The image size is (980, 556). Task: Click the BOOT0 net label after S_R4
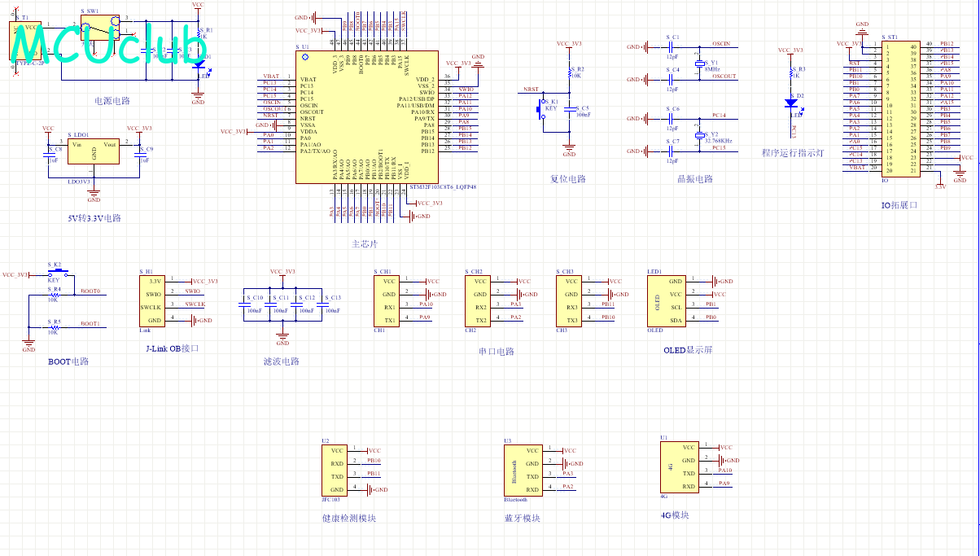click(90, 291)
